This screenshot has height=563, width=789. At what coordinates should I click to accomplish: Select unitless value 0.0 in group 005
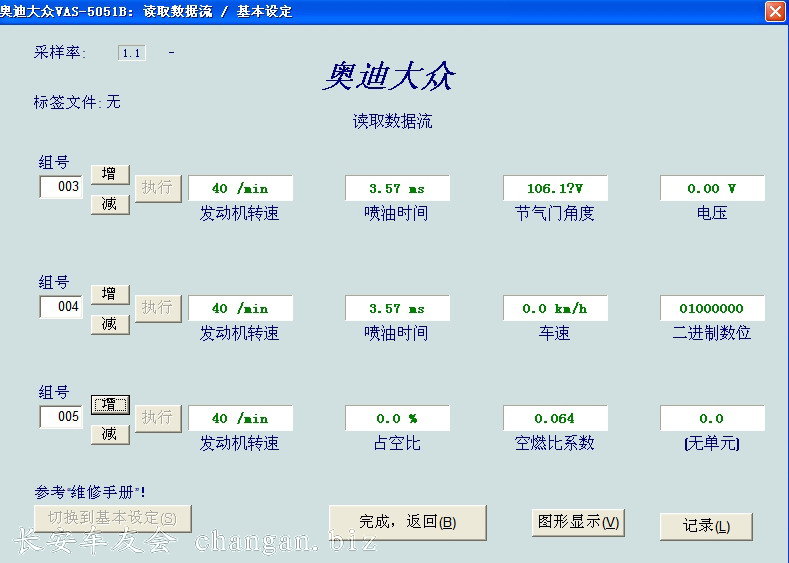[x=712, y=418]
